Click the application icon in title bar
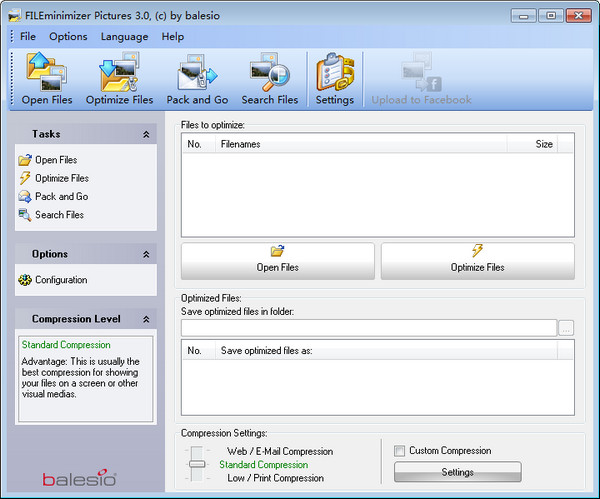This screenshot has height=499, width=600. (15, 16)
